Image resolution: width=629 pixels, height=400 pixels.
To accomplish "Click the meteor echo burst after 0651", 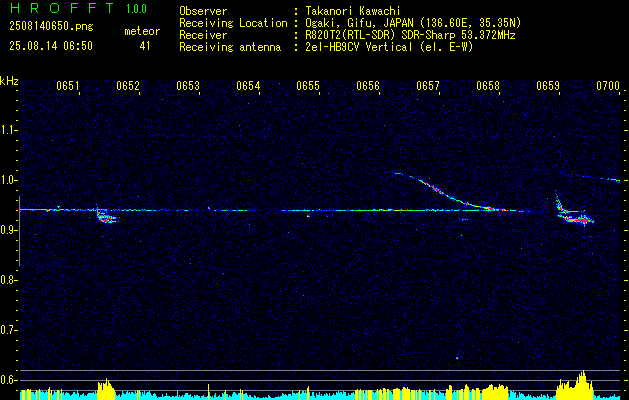I will (x=107, y=217).
